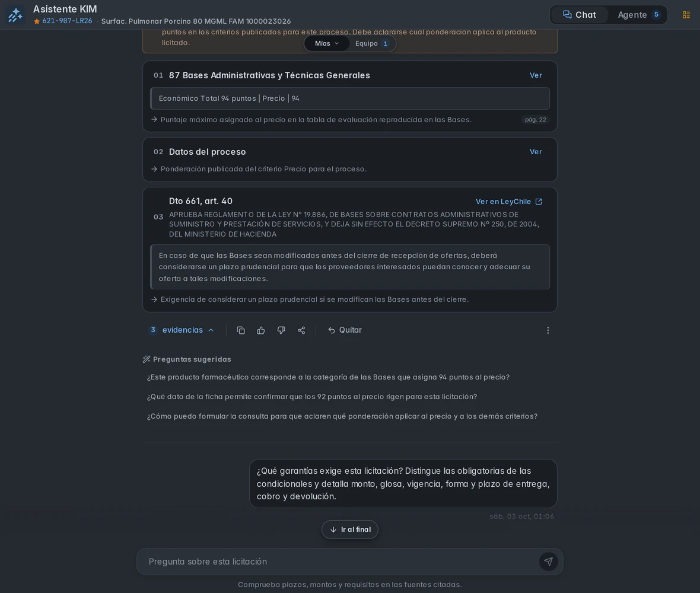Image resolution: width=700 pixels, height=593 pixels.
Task: Open Ver en LeyChile link
Action: click(508, 202)
